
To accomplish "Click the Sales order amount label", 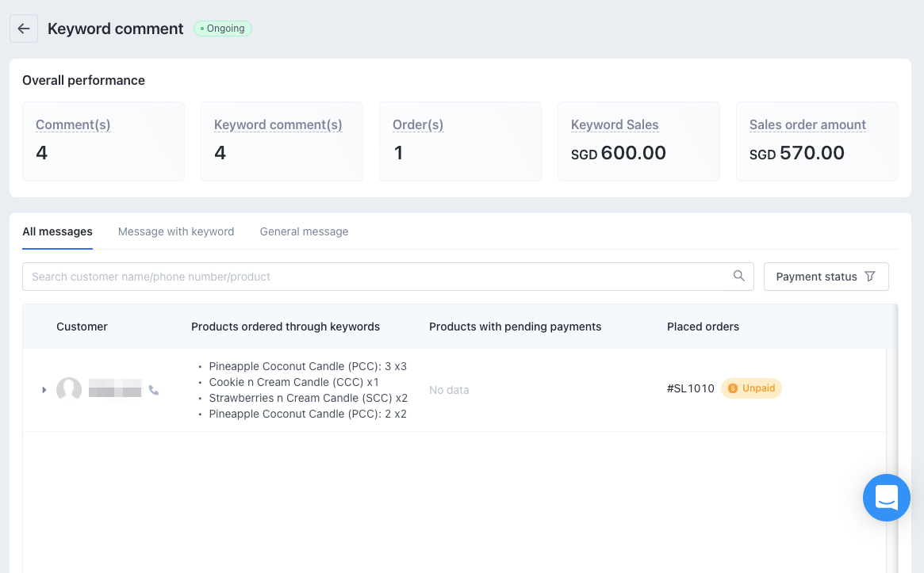I will [807, 124].
